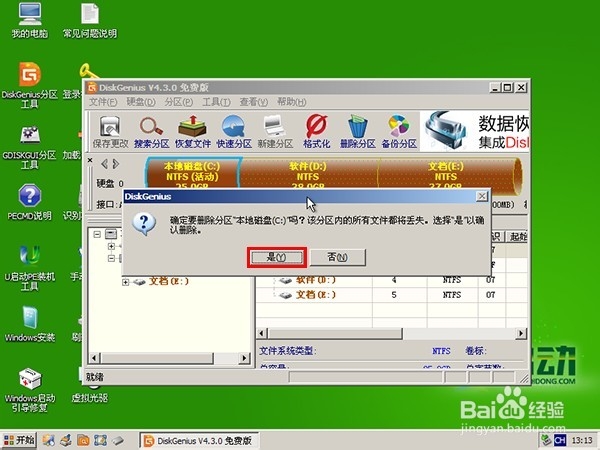
Task: Click the 删除分区 trash icon
Action: [358, 132]
